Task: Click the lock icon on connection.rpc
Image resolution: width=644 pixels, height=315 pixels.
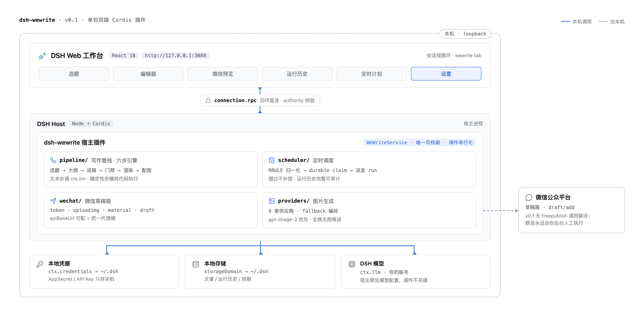Action: (208, 100)
